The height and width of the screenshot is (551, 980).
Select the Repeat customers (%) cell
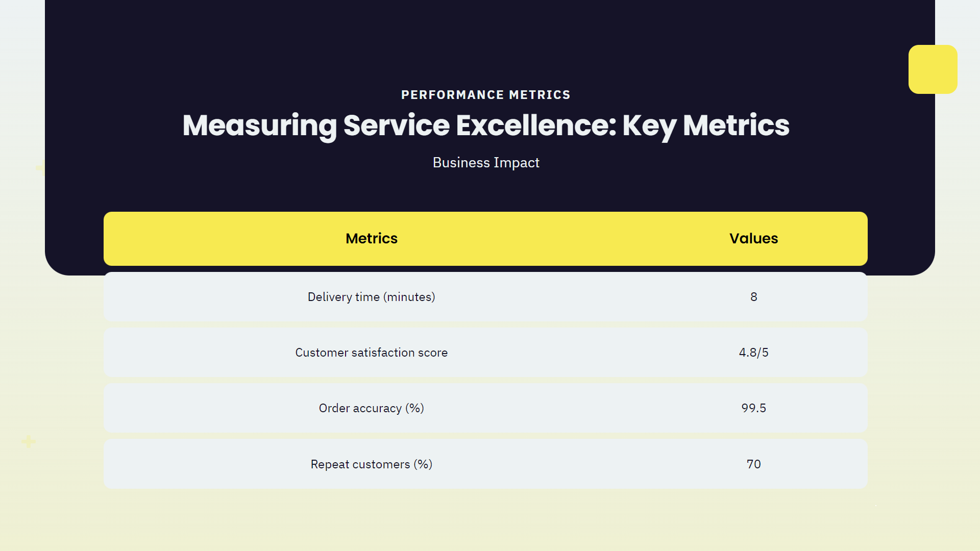371,464
